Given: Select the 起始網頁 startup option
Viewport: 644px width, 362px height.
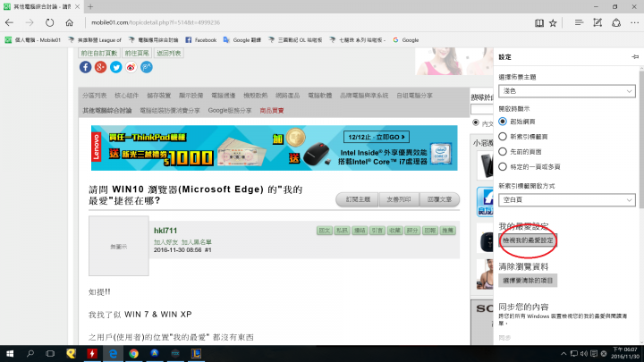Looking at the screenshot, I should 503,122.
